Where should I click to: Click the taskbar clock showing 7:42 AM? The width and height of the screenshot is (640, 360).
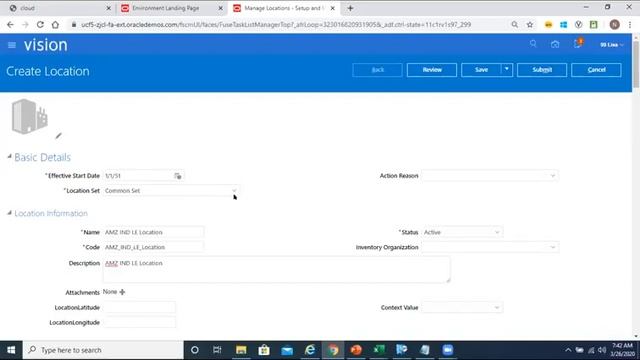click(622, 350)
